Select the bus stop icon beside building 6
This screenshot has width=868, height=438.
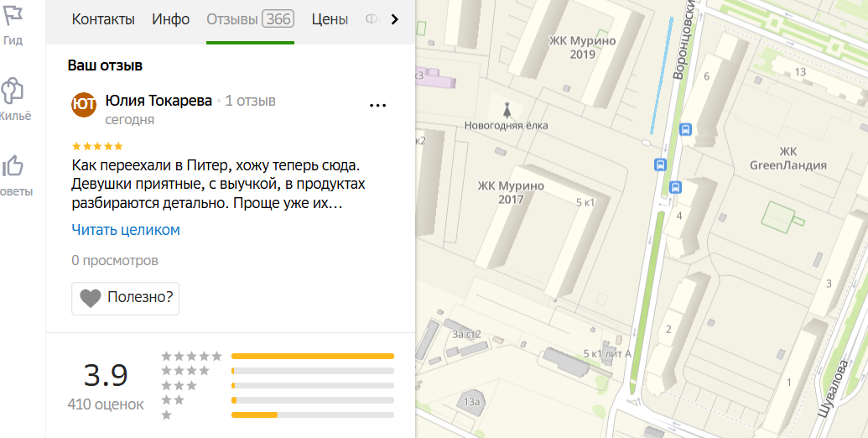pyautogui.click(x=686, y=129)
